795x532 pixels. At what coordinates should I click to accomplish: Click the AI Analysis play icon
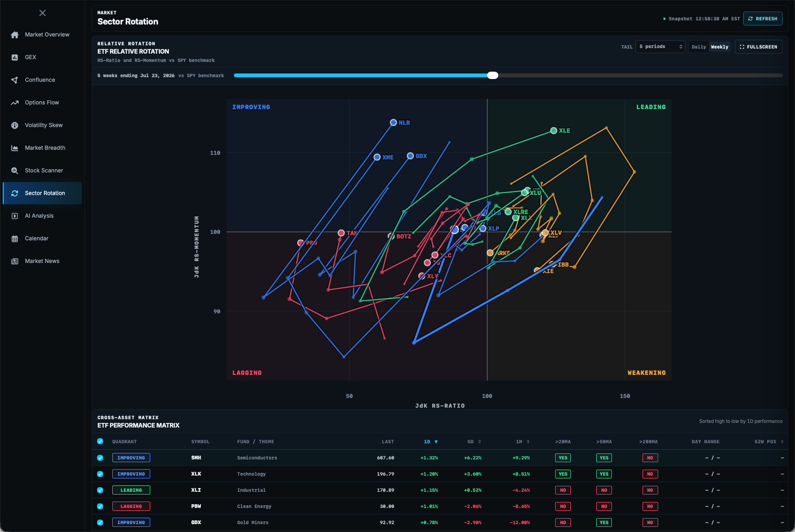[15, 216]
